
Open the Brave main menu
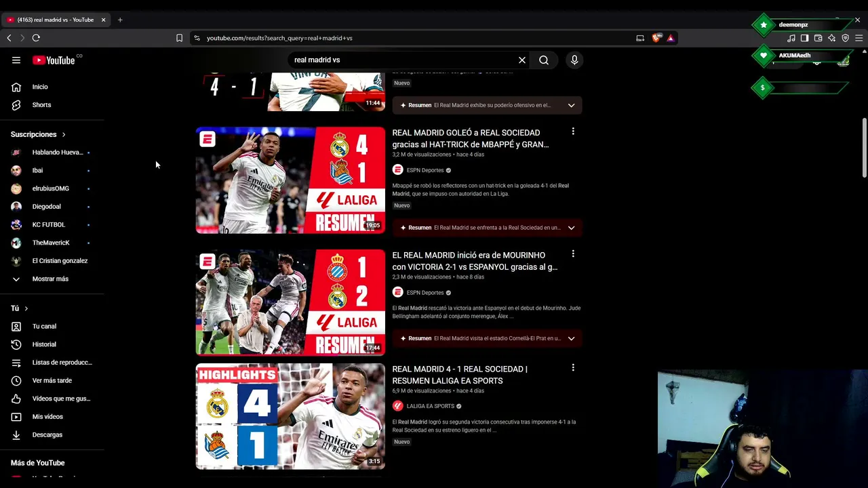tap(859, 38)
